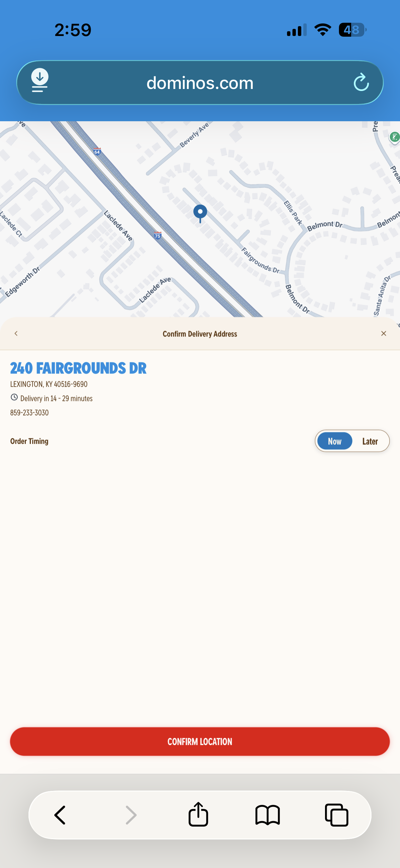The width and height of the screenshot is (400, 868).
Task: Tap the 2:59 clock in status bar
Action: [73, 30]
